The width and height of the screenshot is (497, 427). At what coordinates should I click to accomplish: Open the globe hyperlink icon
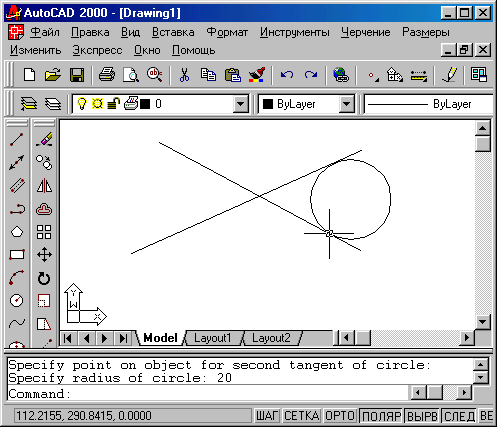pos(341,75)
